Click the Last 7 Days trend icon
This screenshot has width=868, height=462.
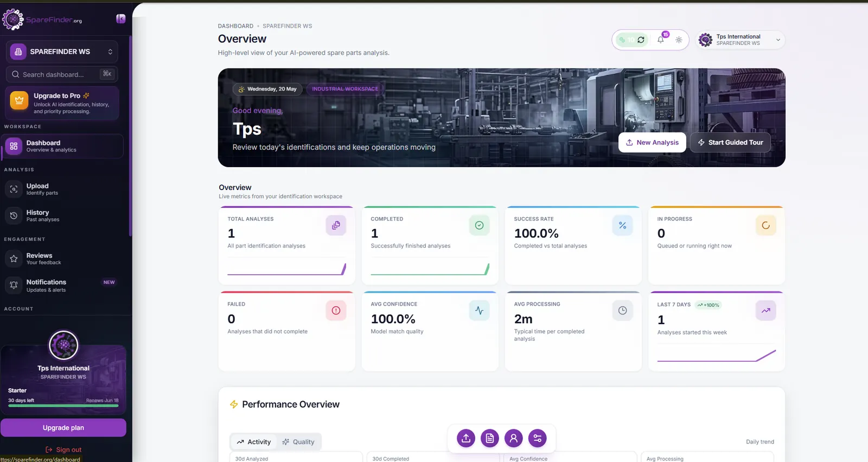(765, 311)
